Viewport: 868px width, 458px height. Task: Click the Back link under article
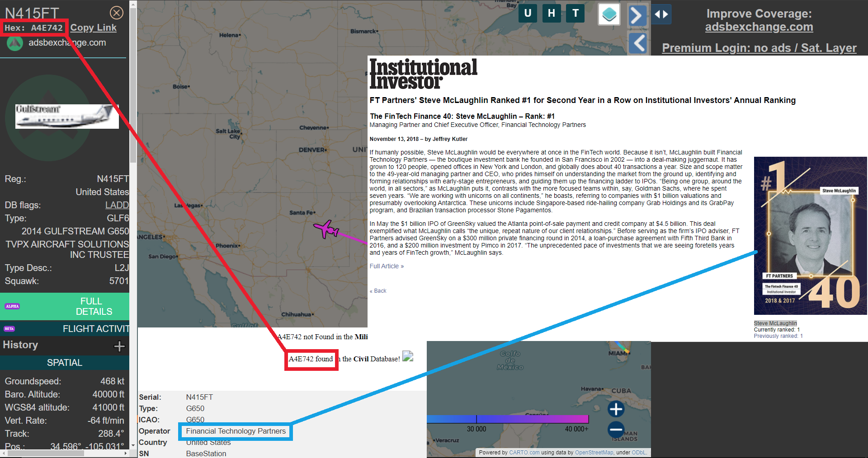tap(378, 291)
